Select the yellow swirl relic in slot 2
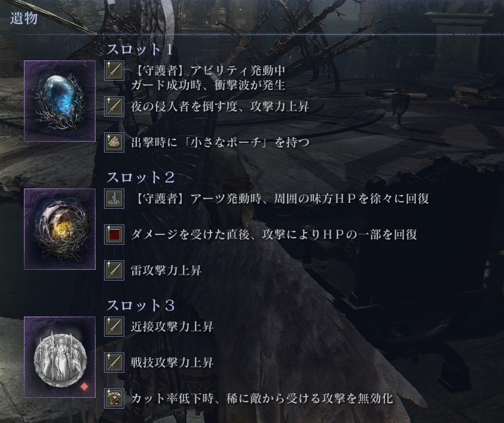 coord(60,229)
